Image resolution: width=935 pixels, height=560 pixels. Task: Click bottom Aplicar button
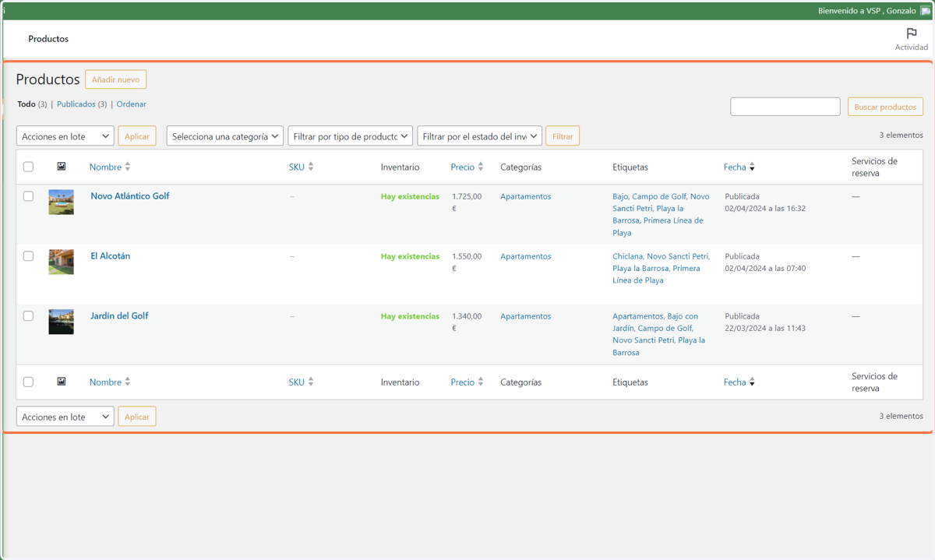137,417
